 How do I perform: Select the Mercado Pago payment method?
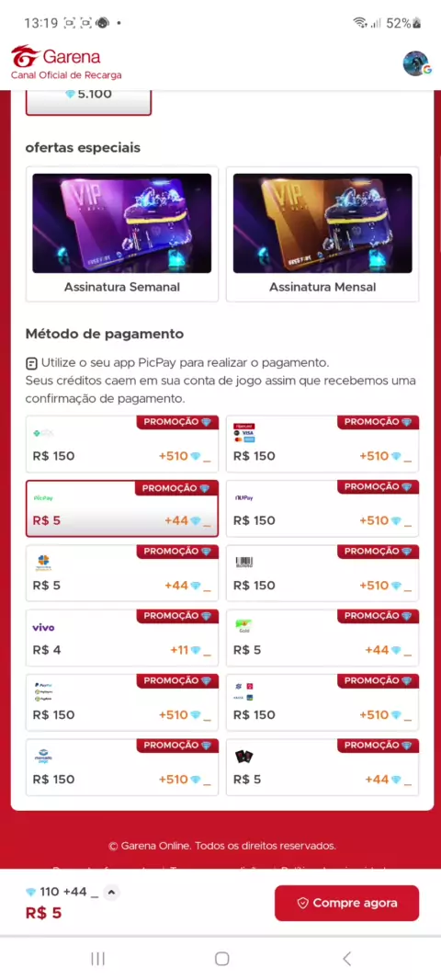coord(122,767)
